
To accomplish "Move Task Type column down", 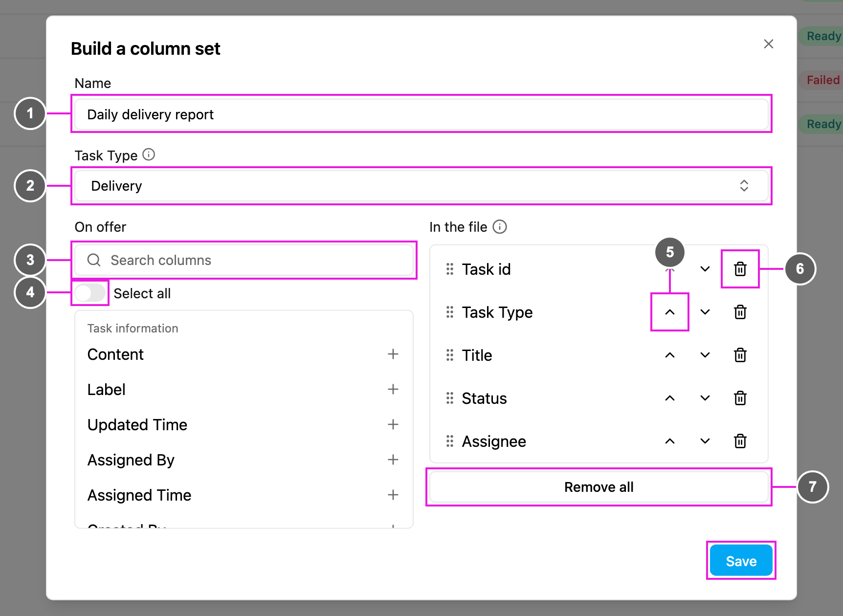I will click(705, 312).
